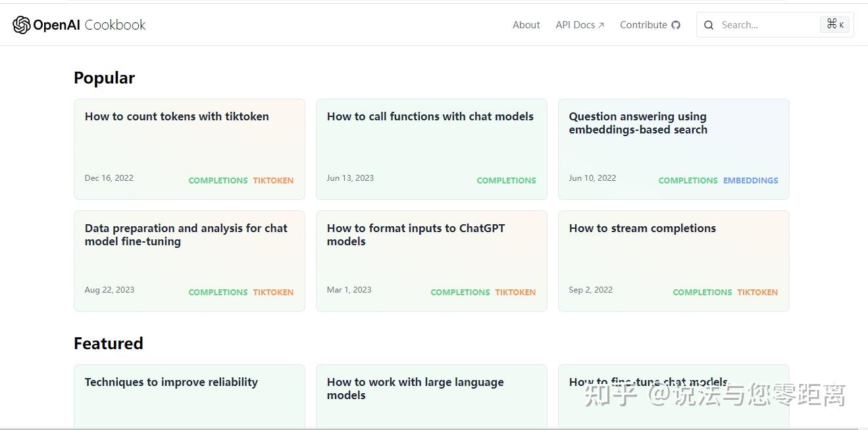Click COMPLETIONS tag on call functions card
Screen dimensions: 868x430
coord(506,180)
